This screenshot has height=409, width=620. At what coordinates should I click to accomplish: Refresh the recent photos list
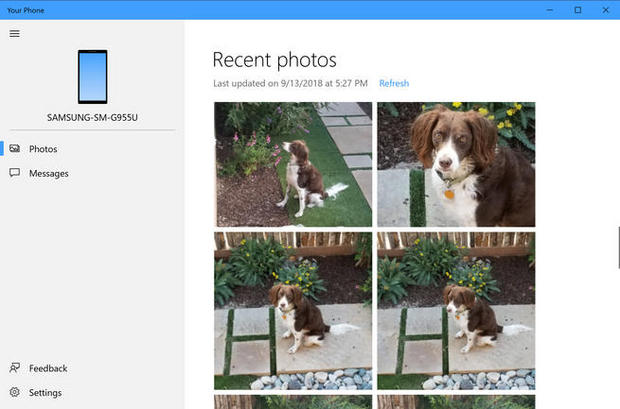point(394,83)
